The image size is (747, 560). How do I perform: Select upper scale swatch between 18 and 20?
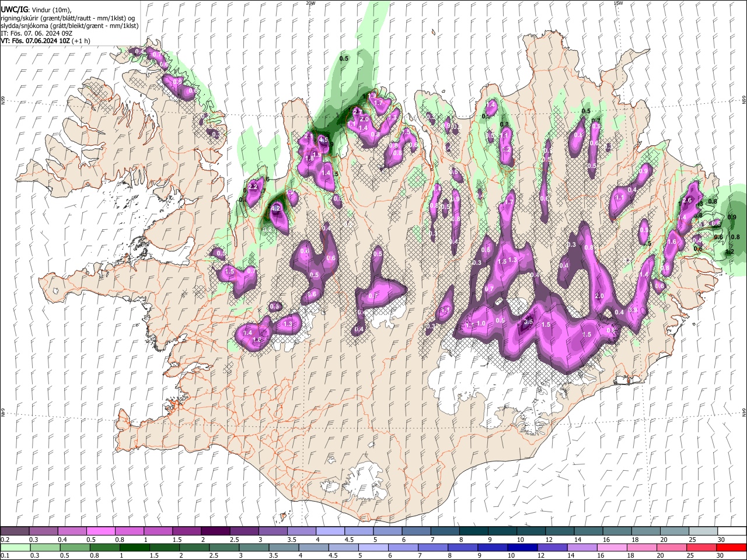(647, 531)
